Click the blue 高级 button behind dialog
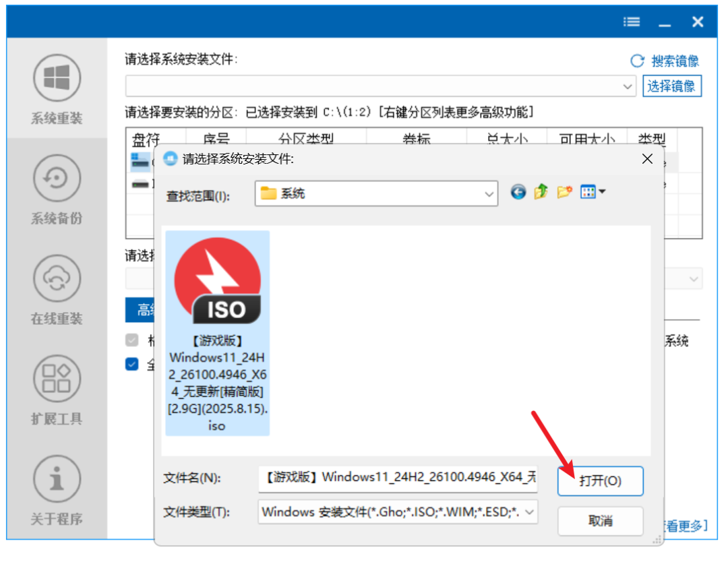This screenshot has width=728, height=562. [x=140, y=309]
